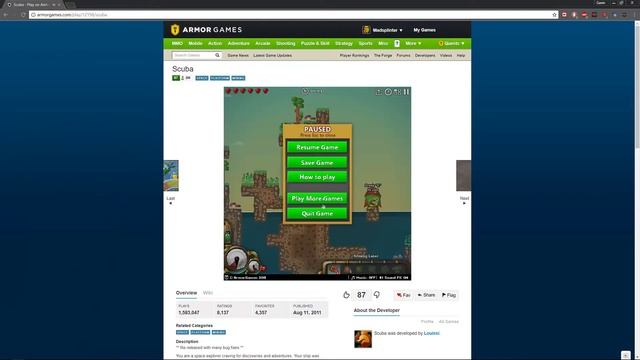
Task: Open the Developers link
Action: (425, 56)
